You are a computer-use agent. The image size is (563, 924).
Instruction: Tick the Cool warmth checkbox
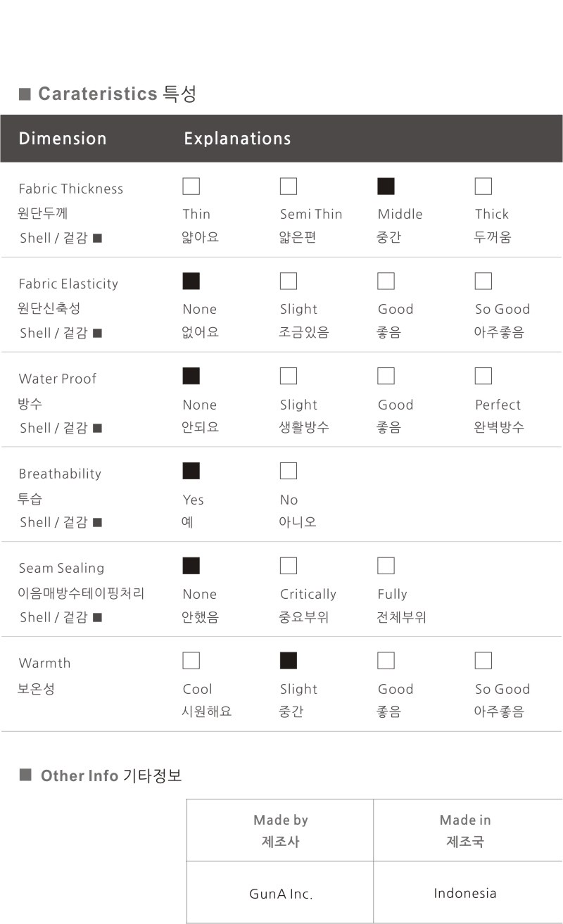[x=191, y=661]
